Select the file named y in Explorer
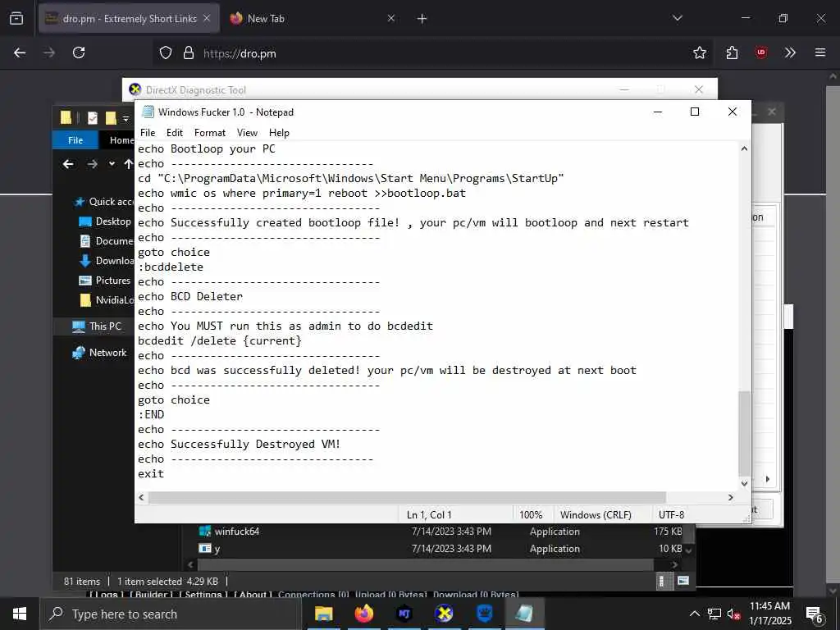This screenshot has height=630, width=840. 210,549
